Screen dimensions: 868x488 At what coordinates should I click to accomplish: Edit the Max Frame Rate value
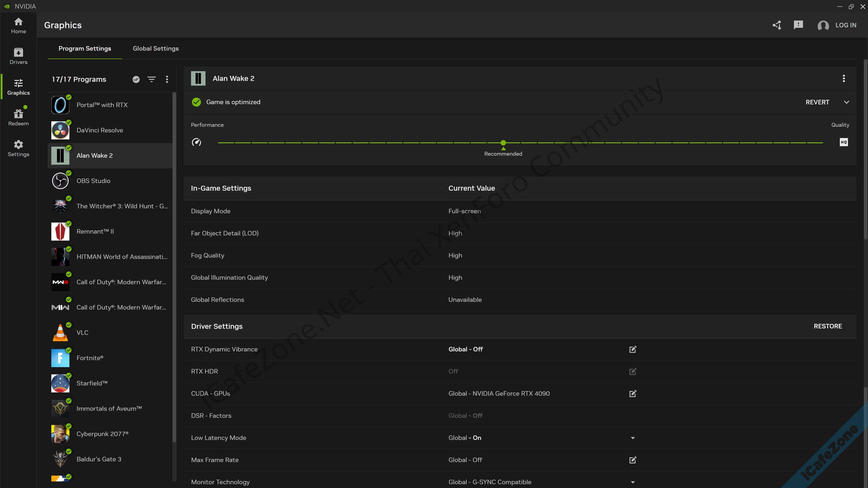coord(632,460)
